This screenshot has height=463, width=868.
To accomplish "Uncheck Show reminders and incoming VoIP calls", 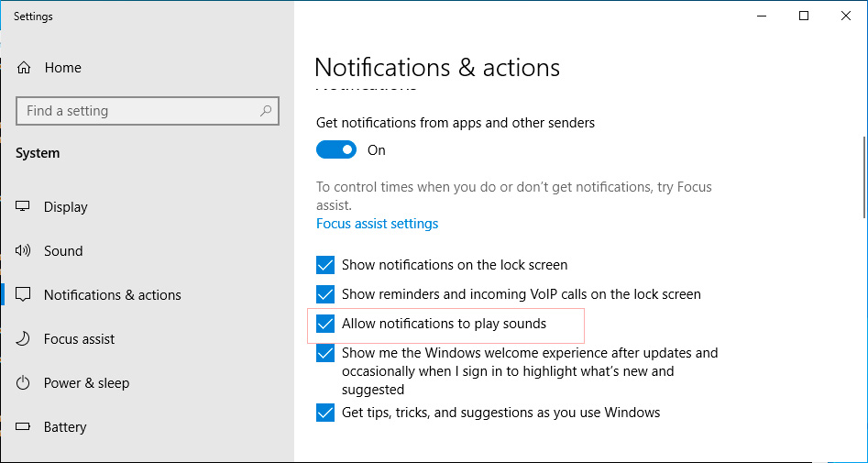I will 325,294.
